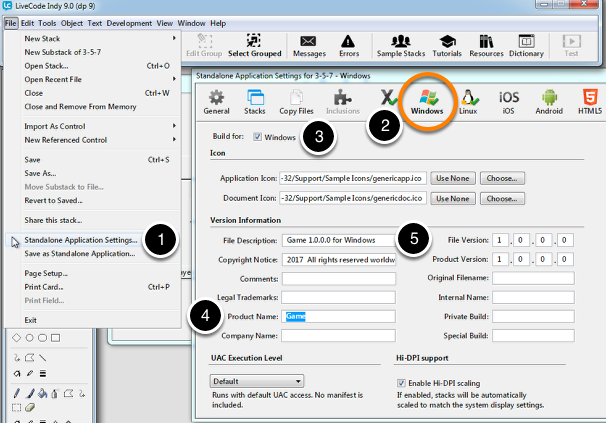This screenshot has height=423, width=606.
Task: Open the Messages box
Action: click(309, 46)
